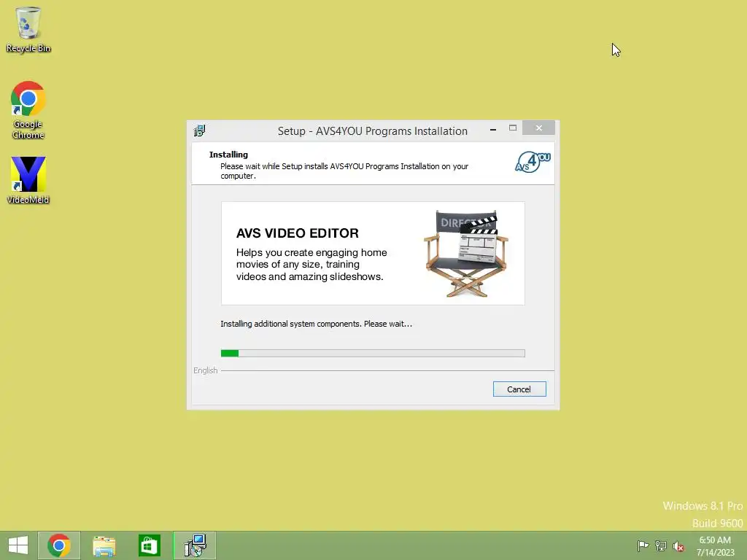The width and height of the screenshot is (747, 560).
Task: Click the 'English' language label
Action: coord(205,370)
